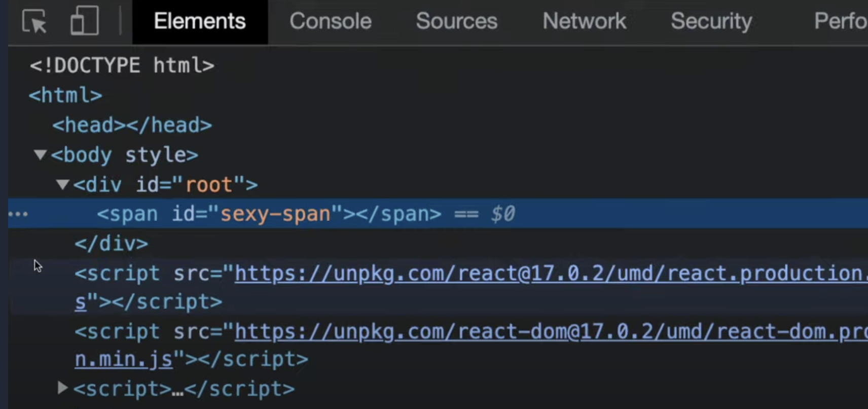
Task: Click the "root" id attribute value
Action: pos(209,185)
